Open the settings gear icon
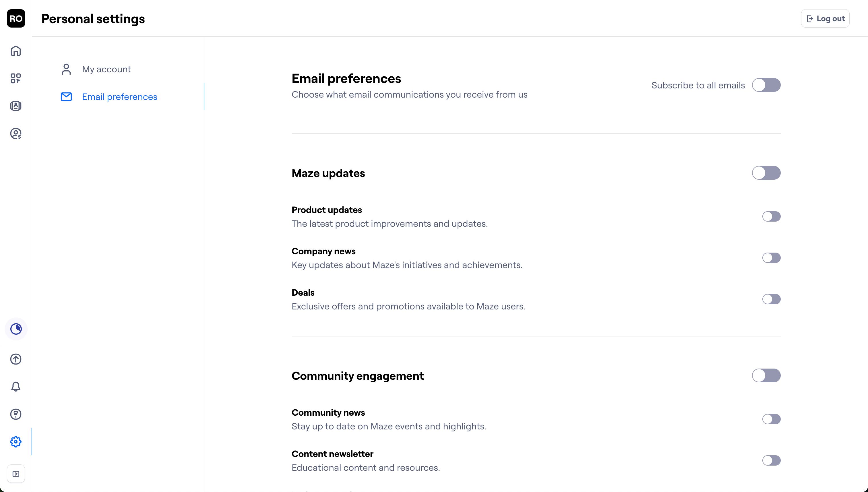The image size is (868, 492). pos(16,442)
